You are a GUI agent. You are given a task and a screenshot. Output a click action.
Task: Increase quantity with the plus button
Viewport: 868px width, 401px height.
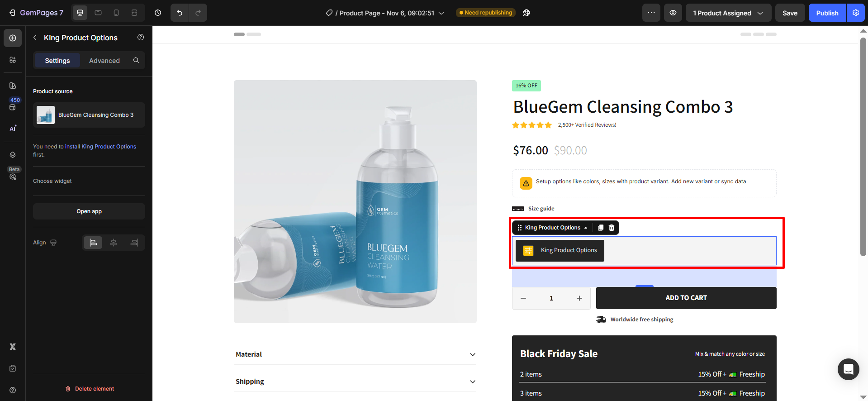pos(579,298)
